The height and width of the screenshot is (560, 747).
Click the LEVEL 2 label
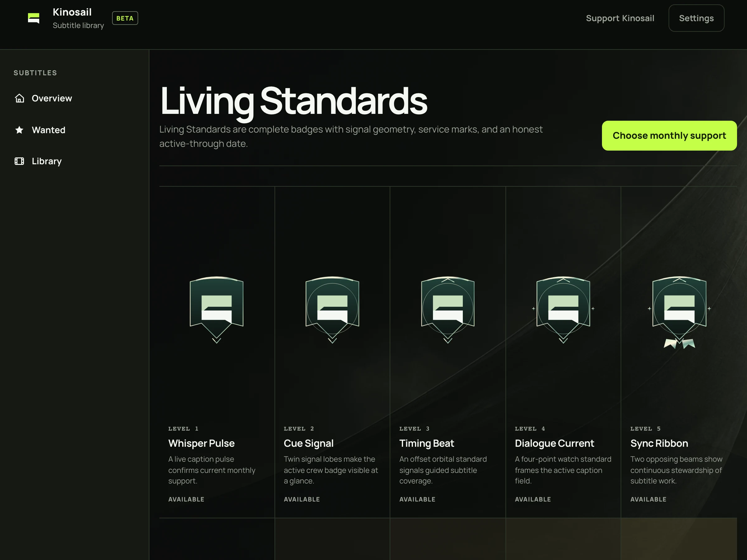pos(299,429)
